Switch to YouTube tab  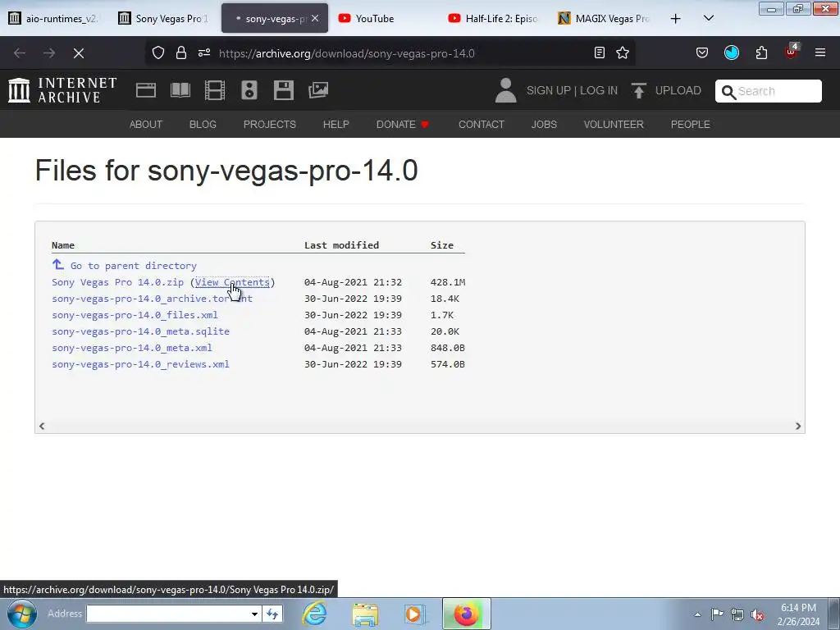(385, 19)
